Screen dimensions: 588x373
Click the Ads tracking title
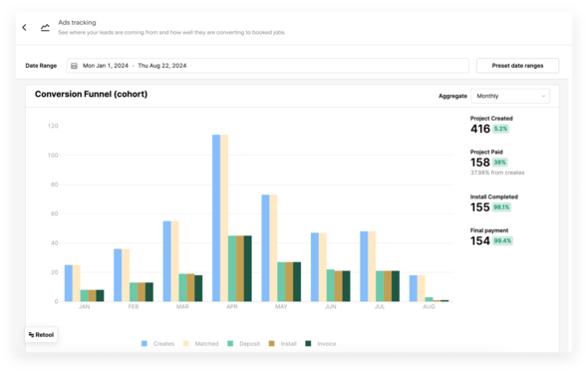pos(77,23)
